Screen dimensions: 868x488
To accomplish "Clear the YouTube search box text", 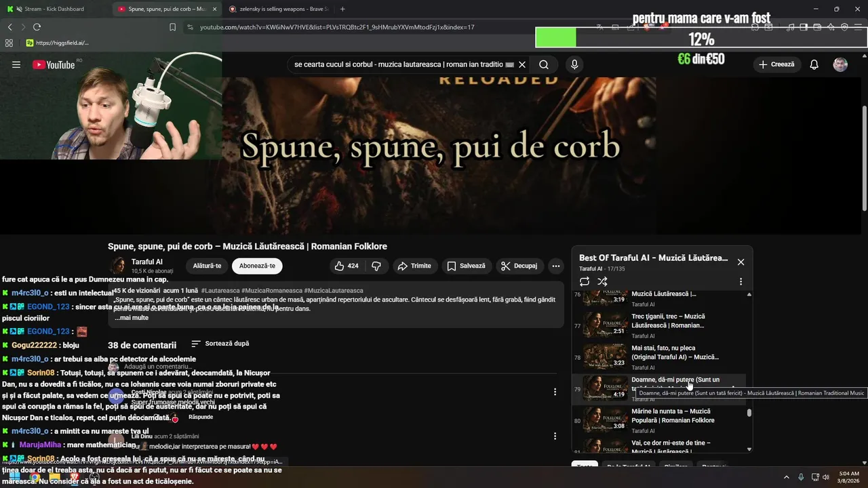I will pos(522,64).
